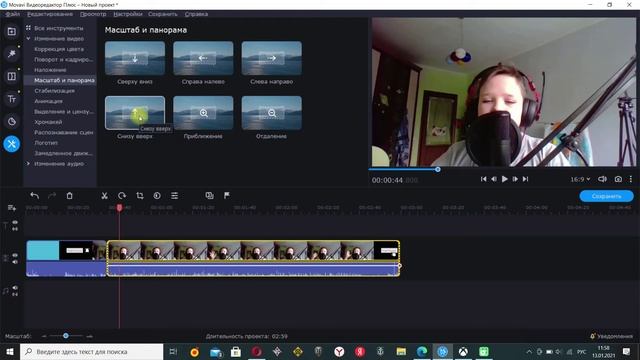640x360 pixels.
Task: Toggle the music track speaker icon
Action: tap(15, 288)
